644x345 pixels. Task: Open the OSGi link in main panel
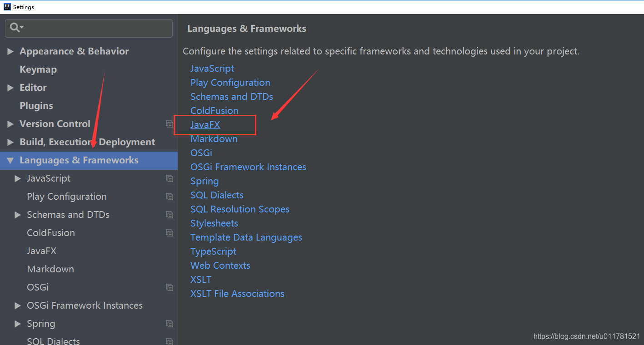pyautogui.click(x=201, y=153)
